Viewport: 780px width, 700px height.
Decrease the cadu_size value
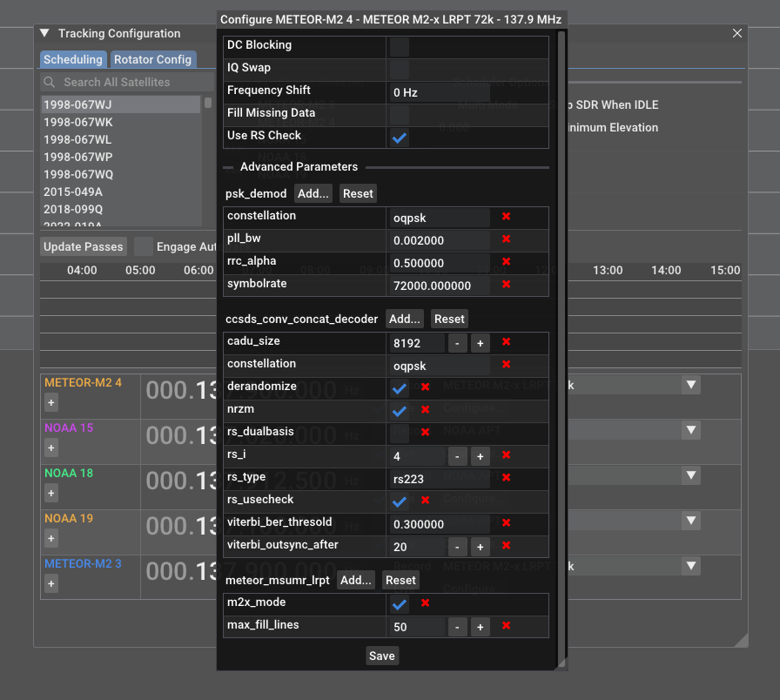coord(457,343)
